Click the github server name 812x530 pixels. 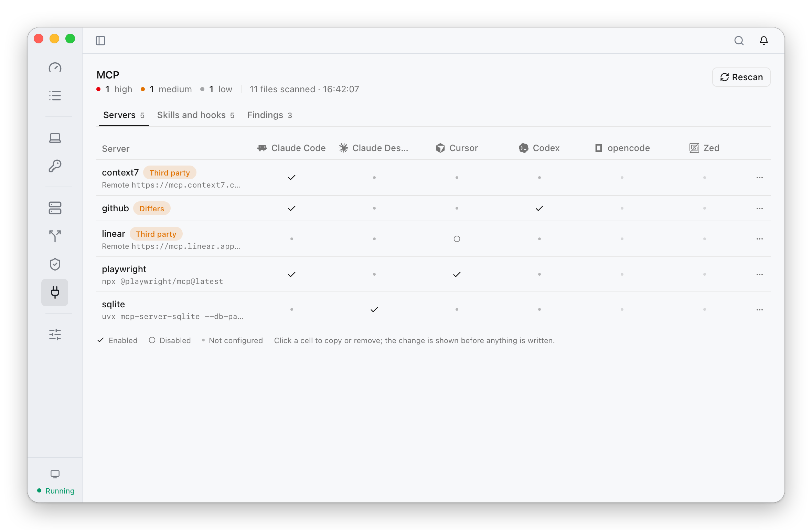(x=115, y=208)
